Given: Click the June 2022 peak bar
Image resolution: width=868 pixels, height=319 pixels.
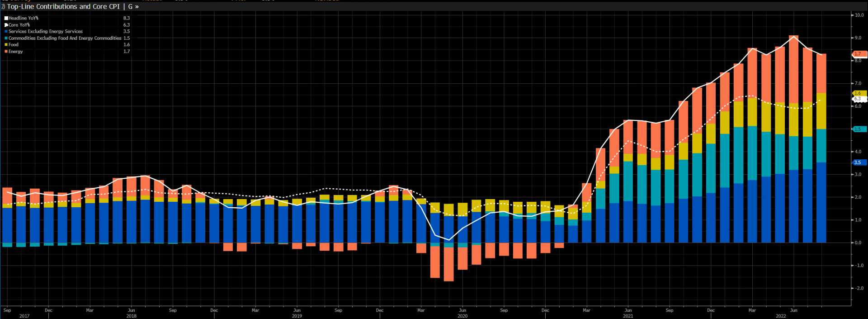Looking at the screenshot, I should pyautogui.click(x=793, y=136).
